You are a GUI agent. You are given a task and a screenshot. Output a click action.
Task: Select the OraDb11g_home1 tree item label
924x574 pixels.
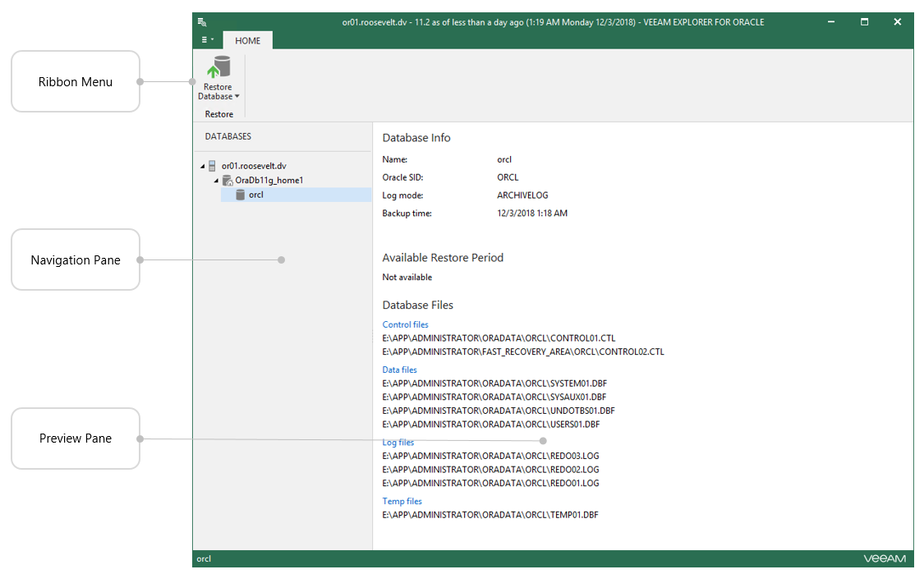click(269, 181)
